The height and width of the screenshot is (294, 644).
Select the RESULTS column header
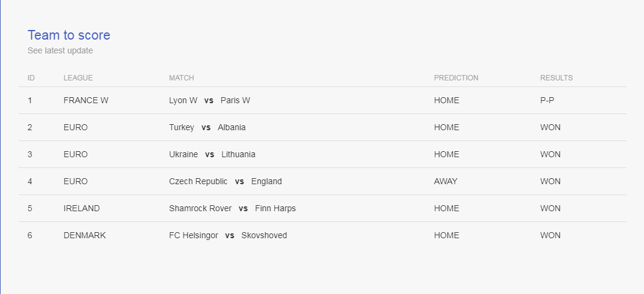click(x=556, y=78)
